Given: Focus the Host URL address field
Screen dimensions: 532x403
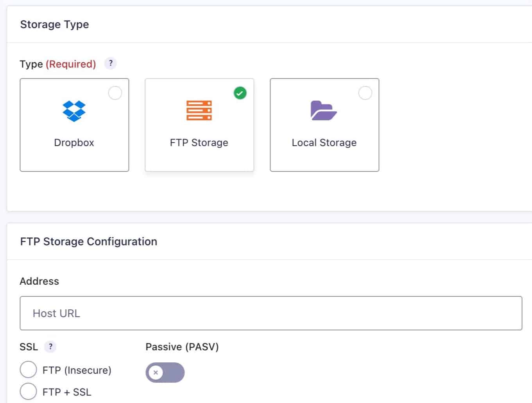Looking at the screenshot, I should 271,313.
